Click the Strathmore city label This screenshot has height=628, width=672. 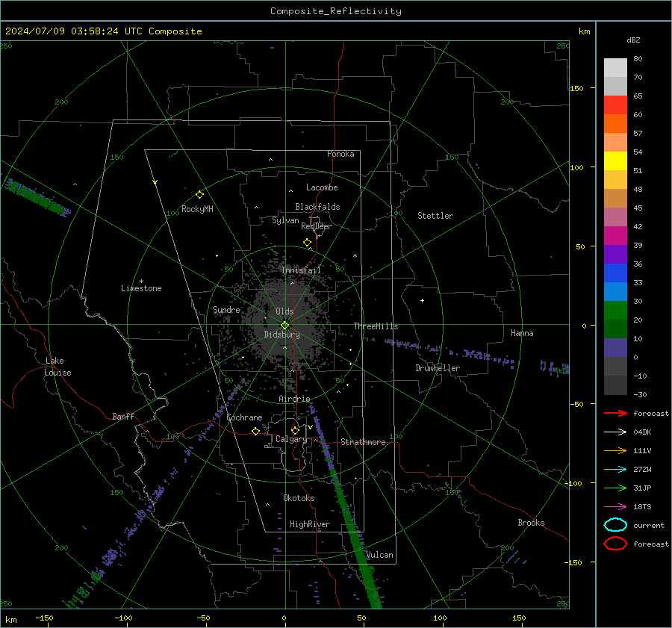363,442
